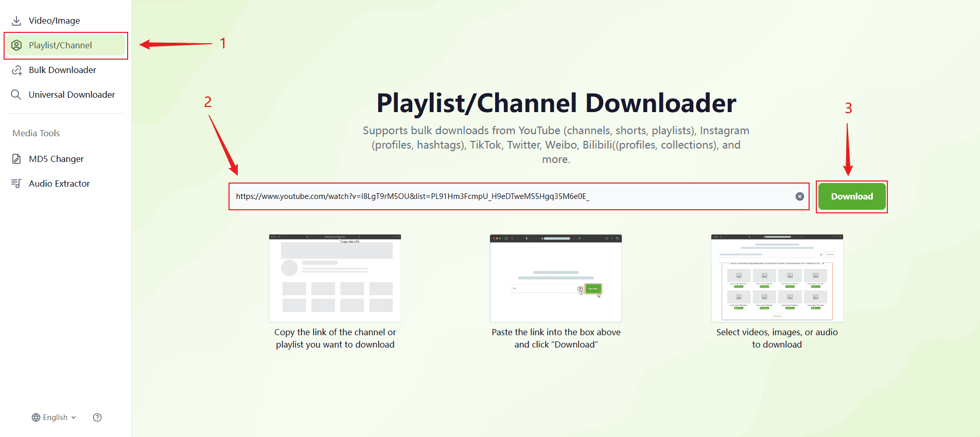Viewport: 980px width, 437px height.
Task: Click the copy-link tutorial thumbnail
Action: [335, 278]
